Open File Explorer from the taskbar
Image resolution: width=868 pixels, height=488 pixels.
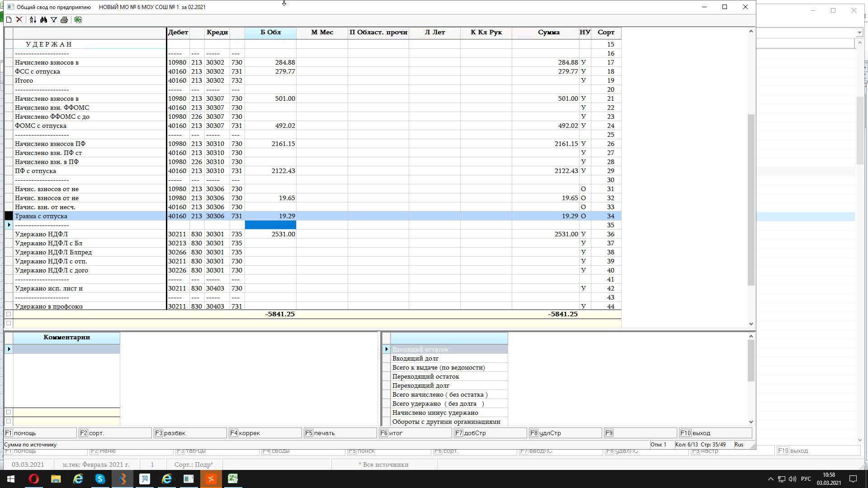[x=56, y=479]
